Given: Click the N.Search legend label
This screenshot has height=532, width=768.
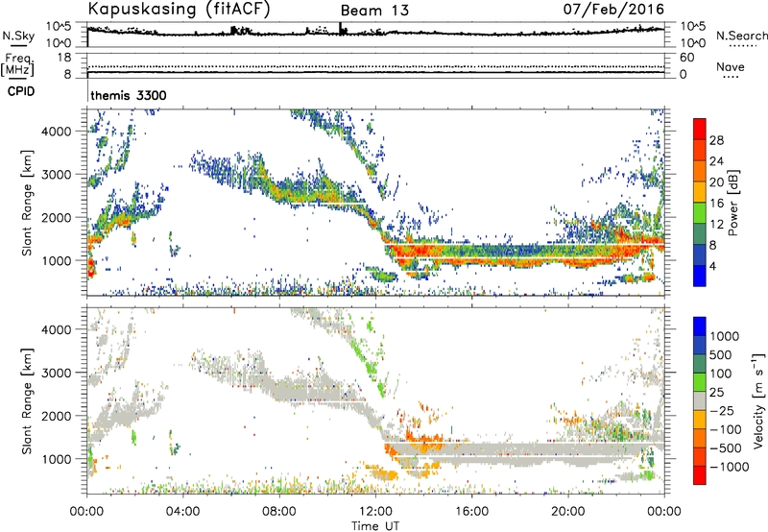Looking at the screenshot, I should [x=742, y=36].
